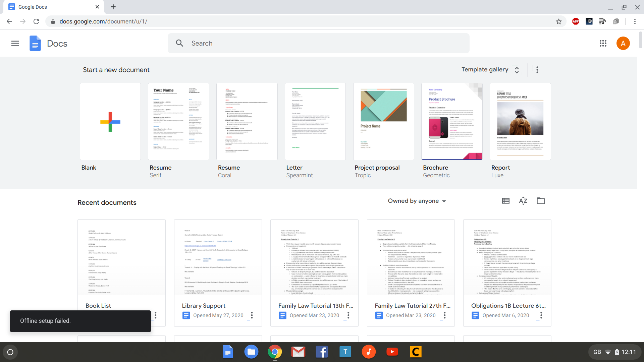Image resolution: width=644 pixels, height=362 pixels.
Task: Click the Facebook icon in taskbar
Action: coord(322,352)
